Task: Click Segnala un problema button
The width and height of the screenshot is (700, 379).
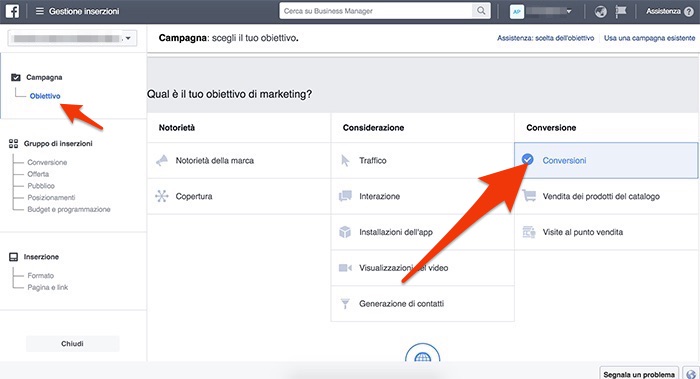Action: pos(639,374)
